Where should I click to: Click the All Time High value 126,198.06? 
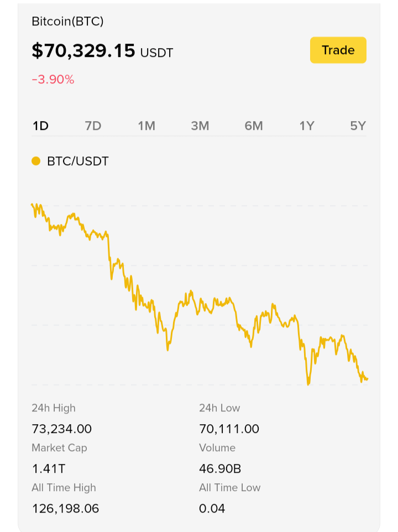point(65,508)
